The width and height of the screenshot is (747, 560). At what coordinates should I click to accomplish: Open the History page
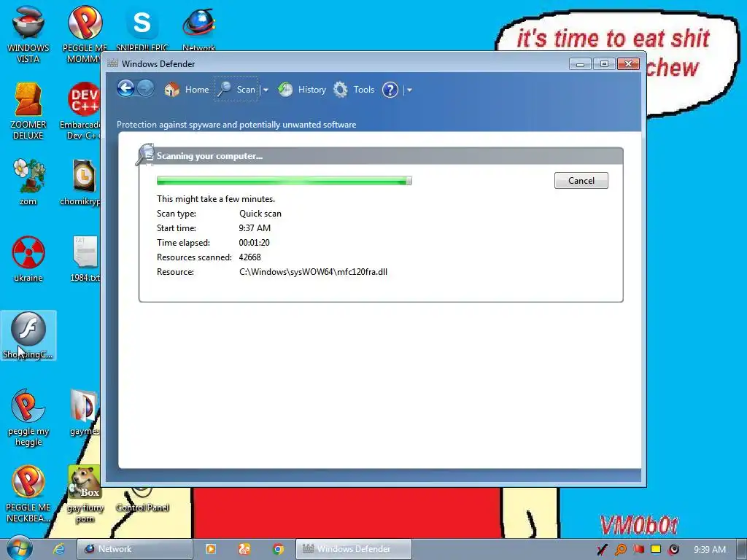(303, 90)
